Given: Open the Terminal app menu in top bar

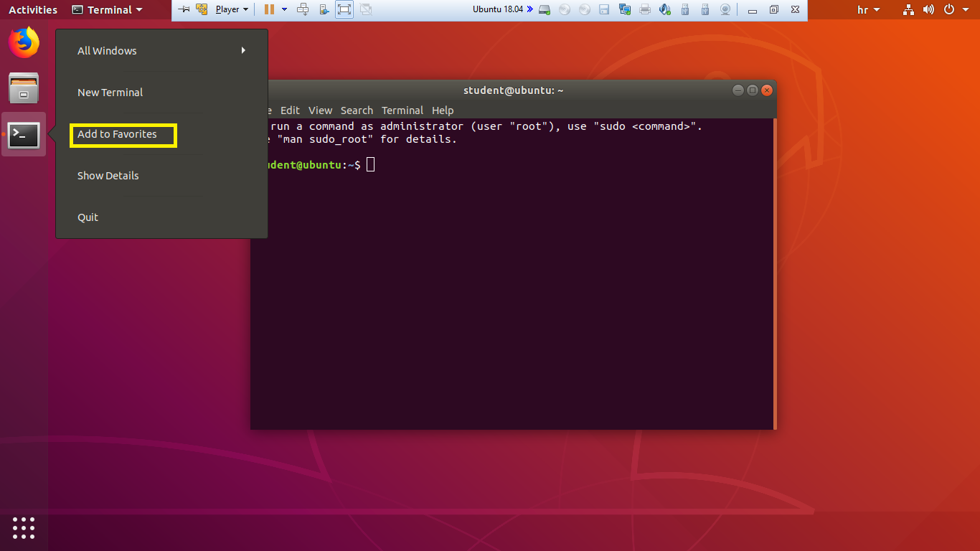Looking at the screenshot, I should (107, 10).
